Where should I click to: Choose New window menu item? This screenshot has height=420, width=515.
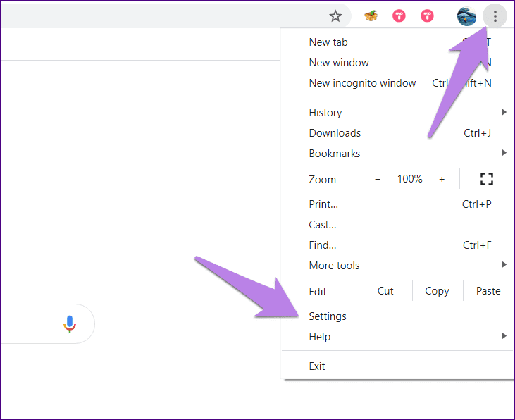pos(398,63)
